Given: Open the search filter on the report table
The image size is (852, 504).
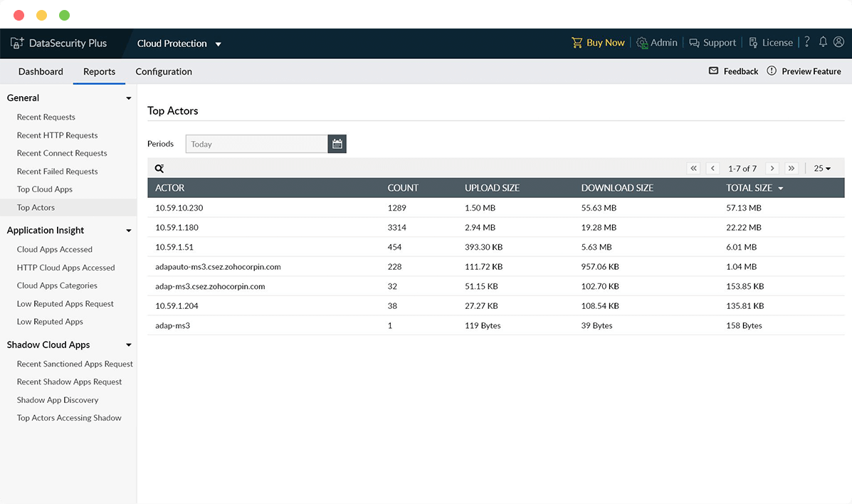Looking at the screenshot, I should pyautogui.click(x=159, y=168).
